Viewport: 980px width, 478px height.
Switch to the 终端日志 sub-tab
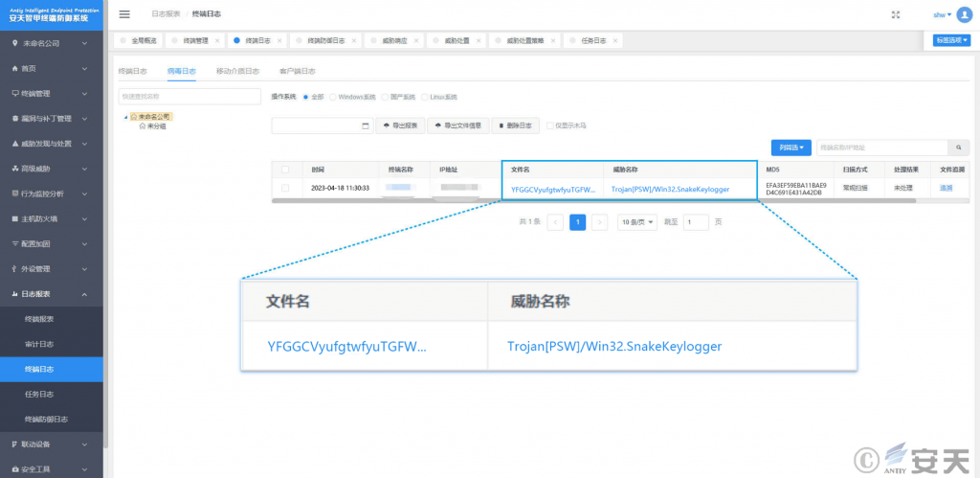pos(132,71)
